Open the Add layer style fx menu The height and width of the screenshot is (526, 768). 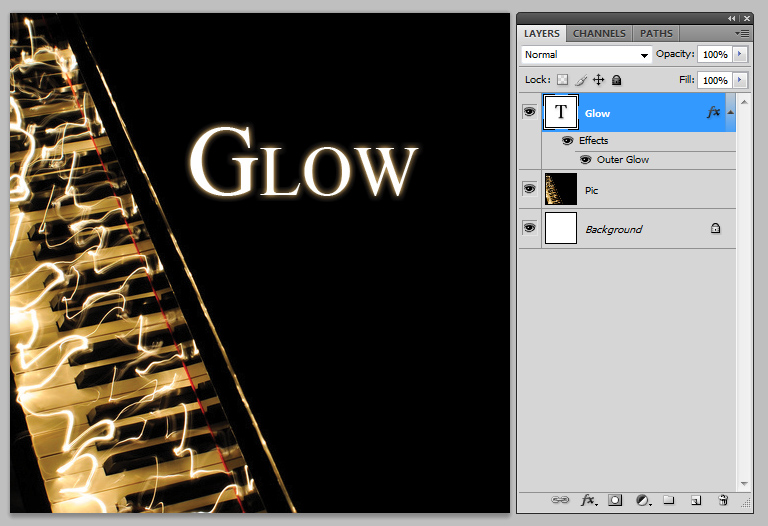[x=589, y=499]
